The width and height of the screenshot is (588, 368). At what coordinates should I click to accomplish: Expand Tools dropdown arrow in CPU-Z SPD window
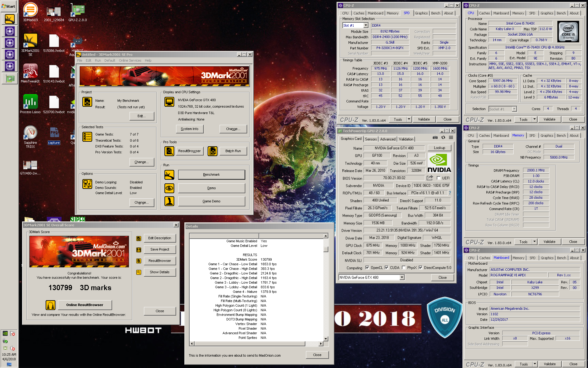(x=409, y=119)
